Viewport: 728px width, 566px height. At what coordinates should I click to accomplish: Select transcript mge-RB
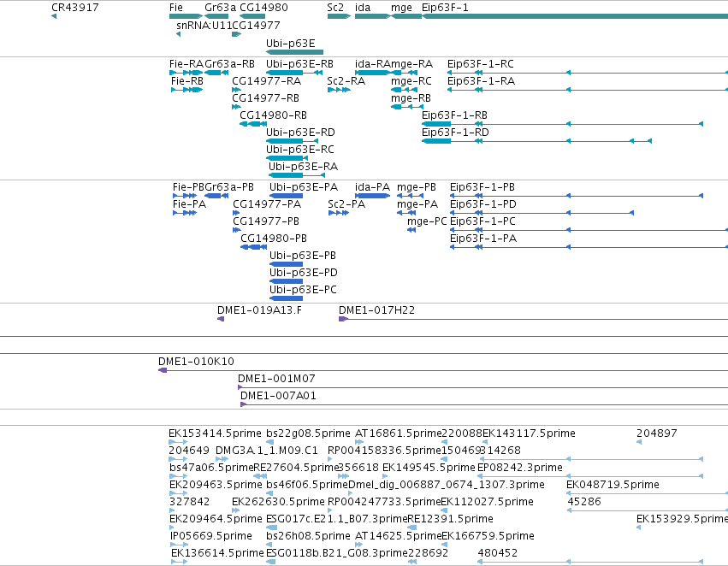tap(411, 97)
